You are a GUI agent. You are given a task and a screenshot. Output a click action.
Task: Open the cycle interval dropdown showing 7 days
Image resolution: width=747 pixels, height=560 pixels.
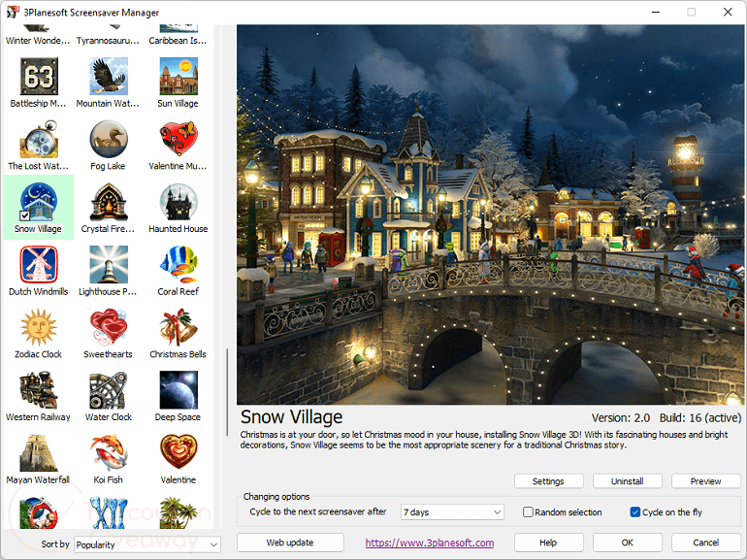[452, 511]
